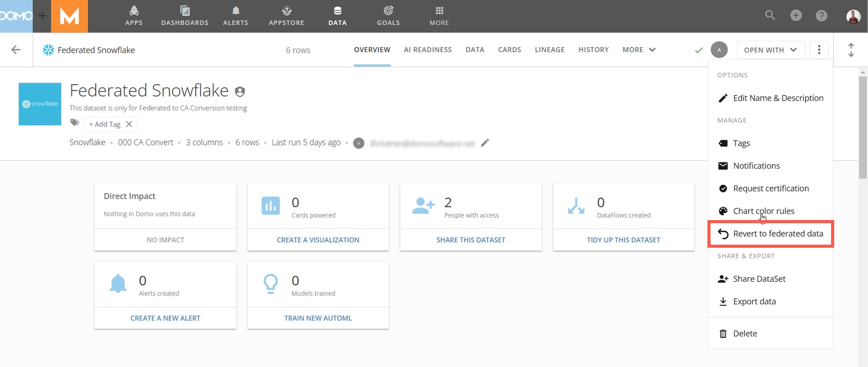Select Delete menu option
The height and width of the screenshot is (367, 868).
tap(770, 333)
